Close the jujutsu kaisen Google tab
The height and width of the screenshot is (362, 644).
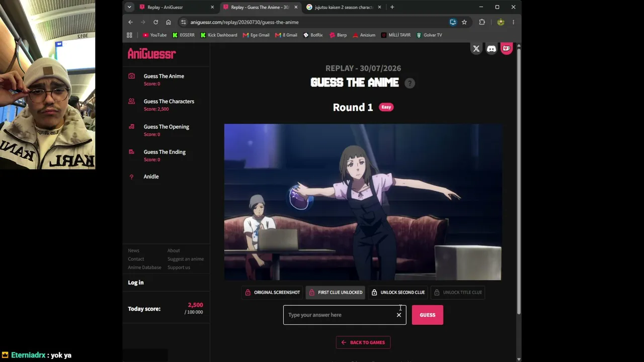(379, 7)
